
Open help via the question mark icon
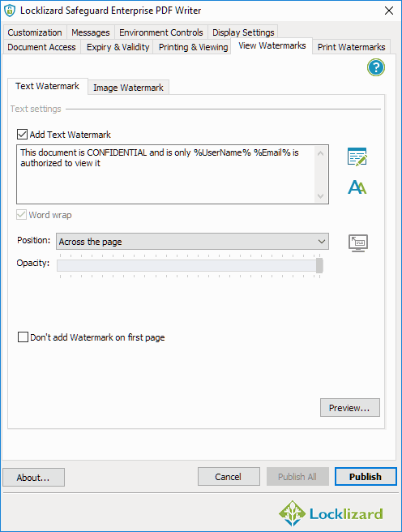376,67
